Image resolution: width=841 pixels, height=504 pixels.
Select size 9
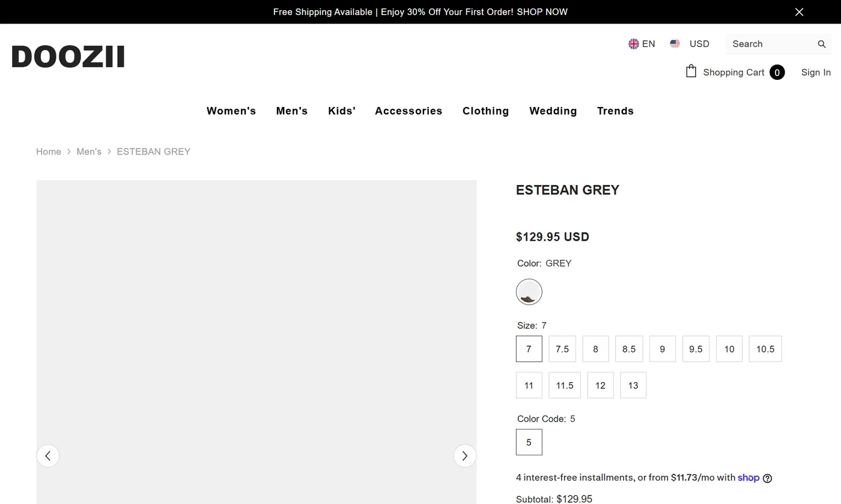tap(663, 349)
